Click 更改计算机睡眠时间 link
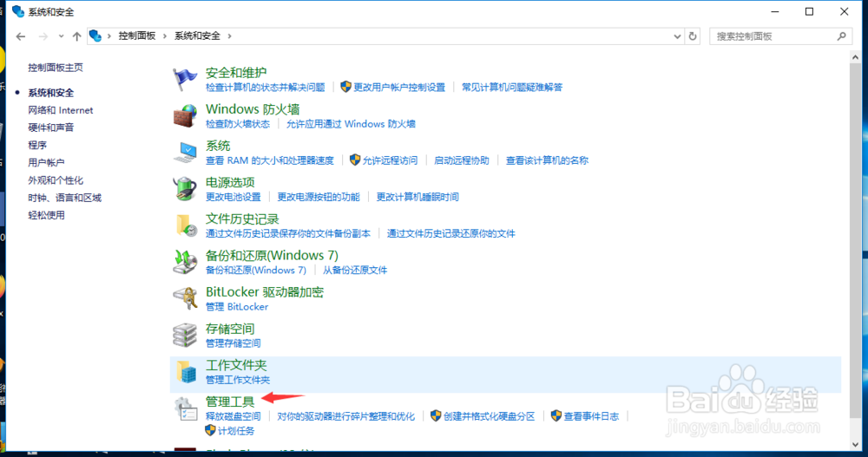The width and height of the screenshot is (868, 457). coord(418,197)
